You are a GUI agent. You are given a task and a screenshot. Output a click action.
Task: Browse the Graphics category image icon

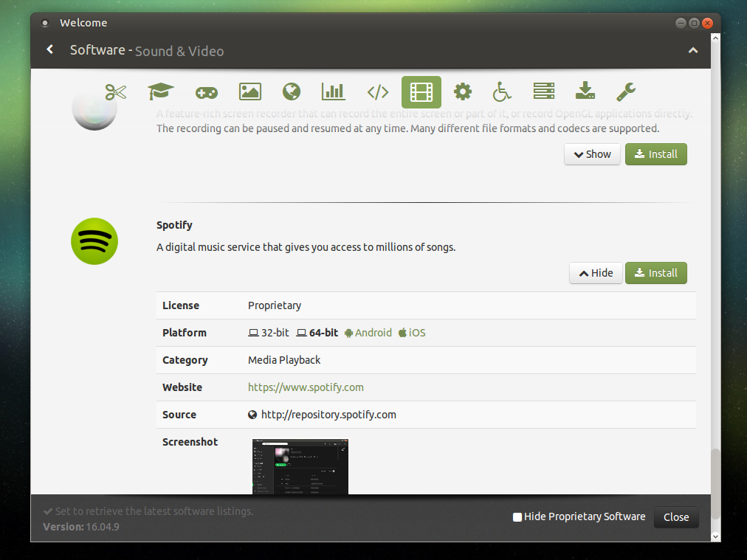(249, 91)
